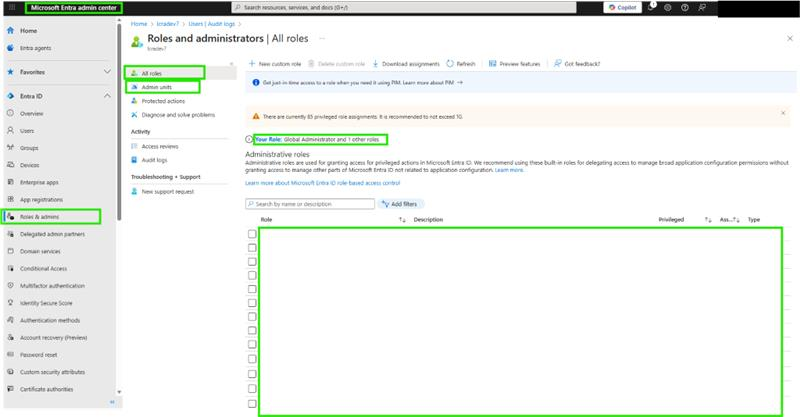Image resolution: width=800 pixels, height=417 pixels.
Task: Open Enterprise apps in the sidebar
Action: [39, 182]
